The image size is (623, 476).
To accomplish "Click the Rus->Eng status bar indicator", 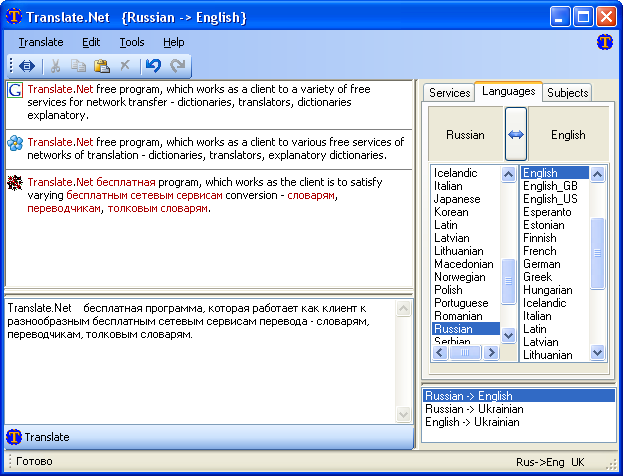I will pos(540,462).
